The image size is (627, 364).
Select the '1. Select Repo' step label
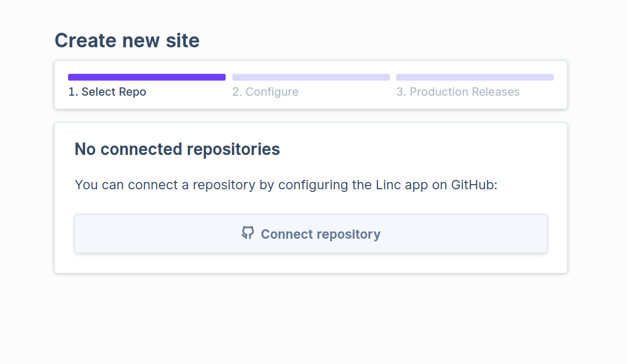(x=107, y=92)
